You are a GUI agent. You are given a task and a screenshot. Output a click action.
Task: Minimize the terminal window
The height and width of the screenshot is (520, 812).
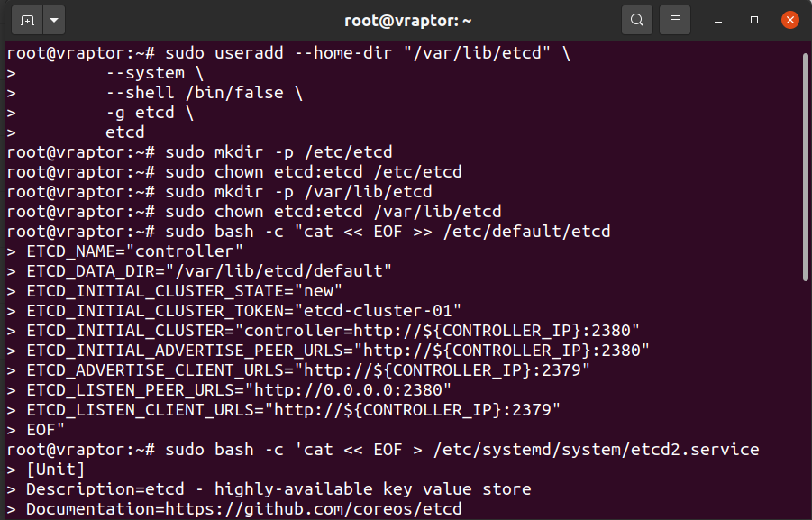(x=717, y=21)
